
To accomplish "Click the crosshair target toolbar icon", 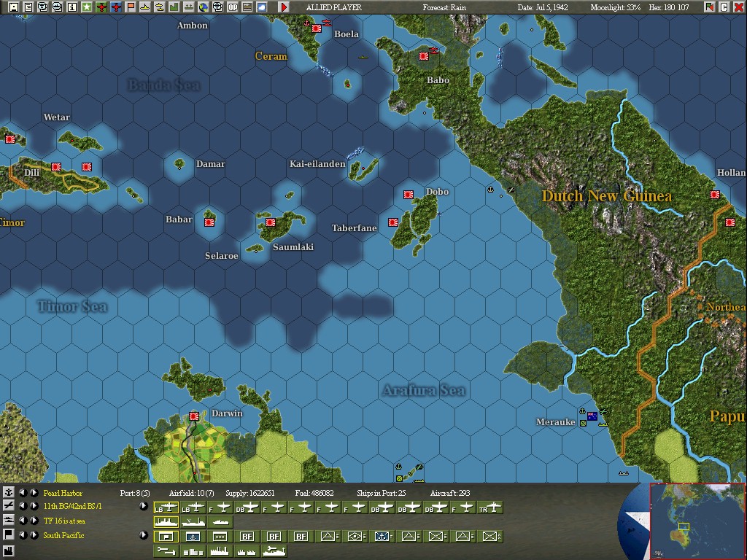I will (x=217, y=7).
